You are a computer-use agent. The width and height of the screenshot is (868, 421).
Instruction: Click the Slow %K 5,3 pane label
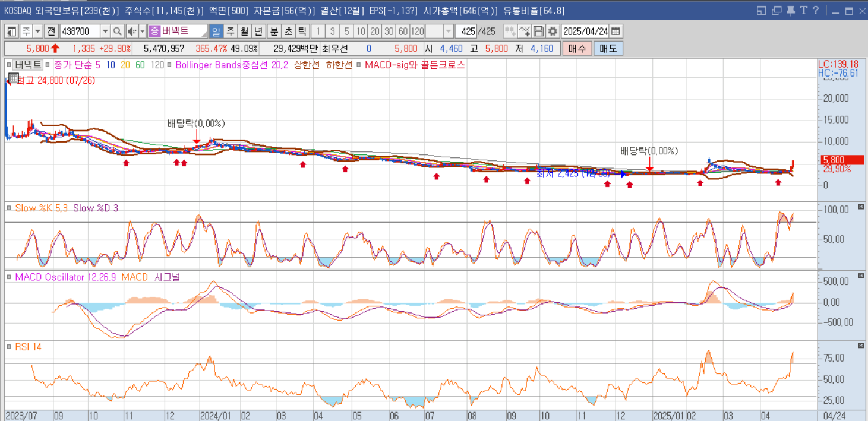coord(42,208)
